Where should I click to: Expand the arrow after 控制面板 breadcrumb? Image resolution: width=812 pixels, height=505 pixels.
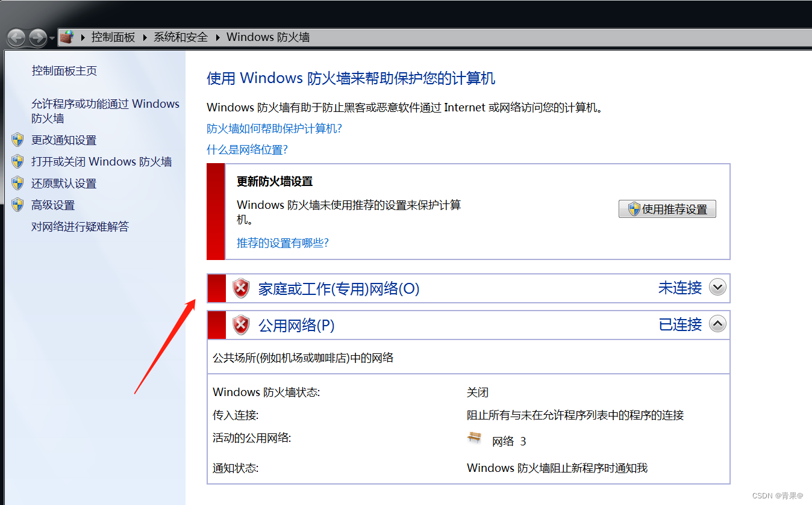[x=145, y=37]
